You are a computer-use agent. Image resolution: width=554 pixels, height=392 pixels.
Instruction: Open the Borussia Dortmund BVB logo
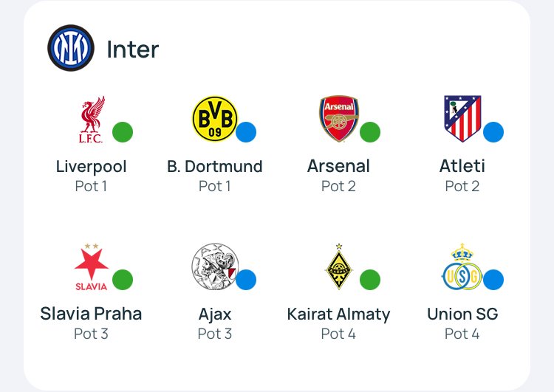point(215,119)
